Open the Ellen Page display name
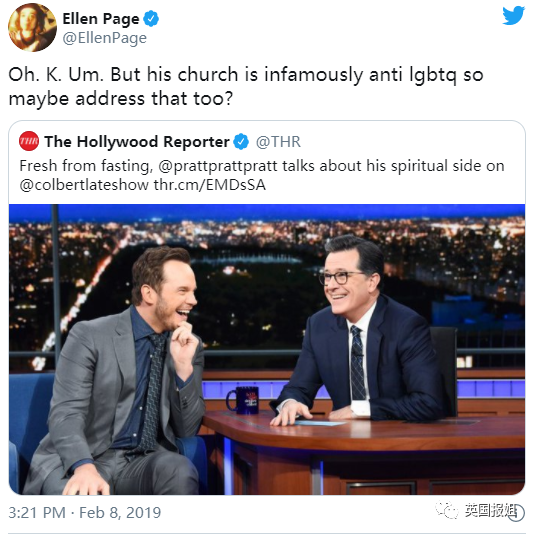This screenshot has height=534, width=533. coord(101,19)
